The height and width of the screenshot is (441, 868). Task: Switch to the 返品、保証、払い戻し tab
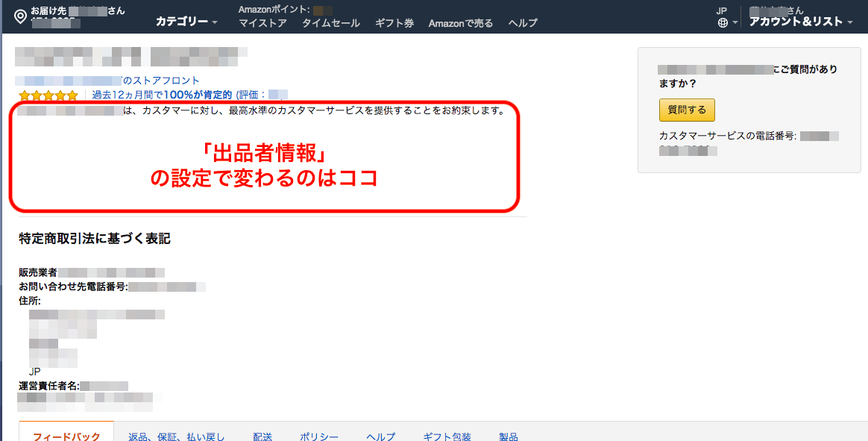[x=176, y=436]
